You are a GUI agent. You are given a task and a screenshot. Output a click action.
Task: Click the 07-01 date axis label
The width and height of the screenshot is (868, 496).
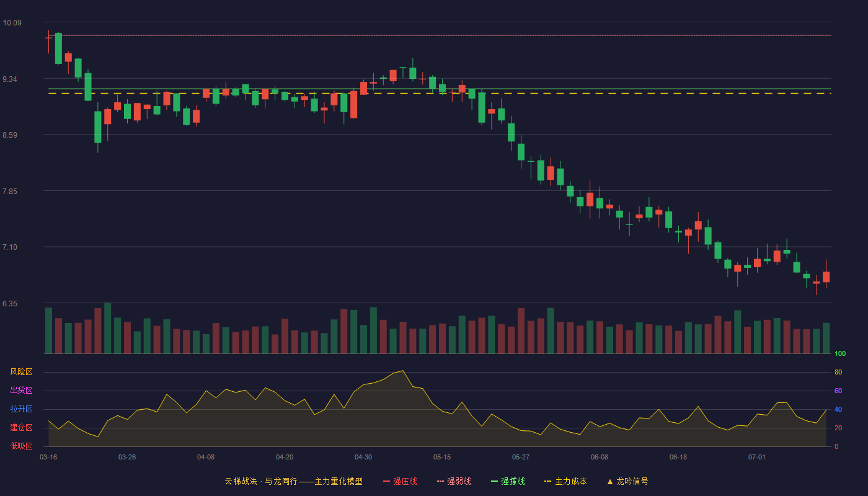[x=757, y=457]
